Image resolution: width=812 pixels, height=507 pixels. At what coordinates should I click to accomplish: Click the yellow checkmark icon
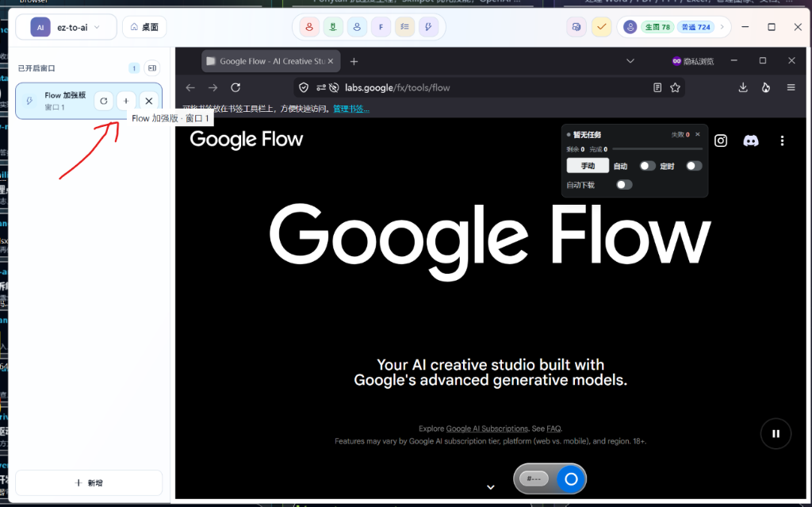click(601, 27)
